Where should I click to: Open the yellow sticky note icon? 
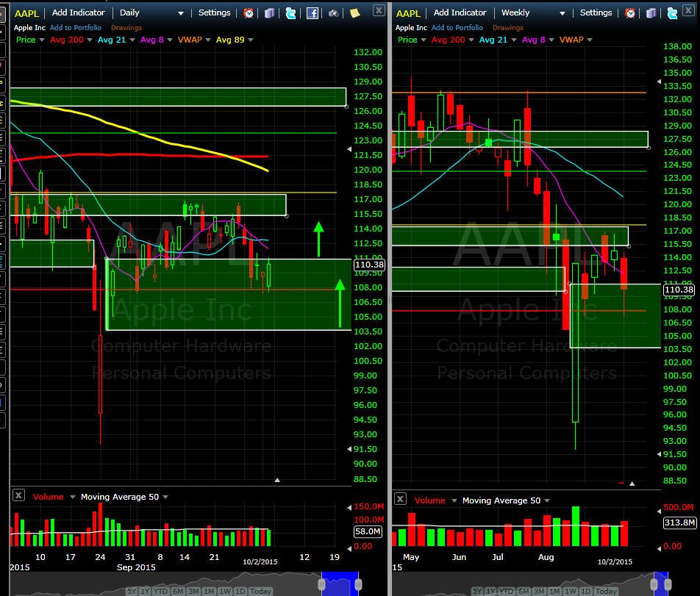click(x=355, y=13)
